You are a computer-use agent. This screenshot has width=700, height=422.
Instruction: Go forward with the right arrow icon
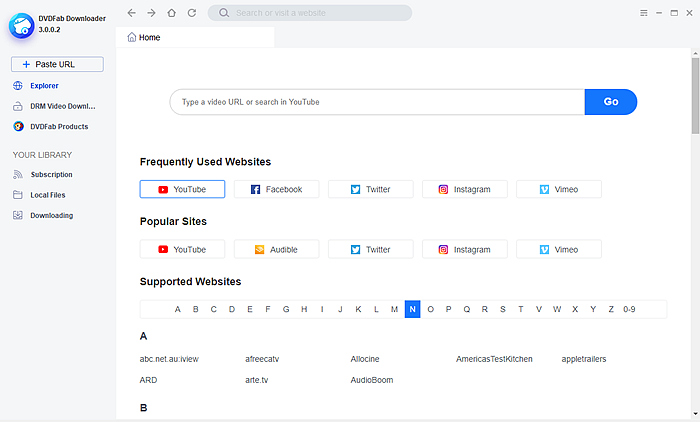[151, 13]
